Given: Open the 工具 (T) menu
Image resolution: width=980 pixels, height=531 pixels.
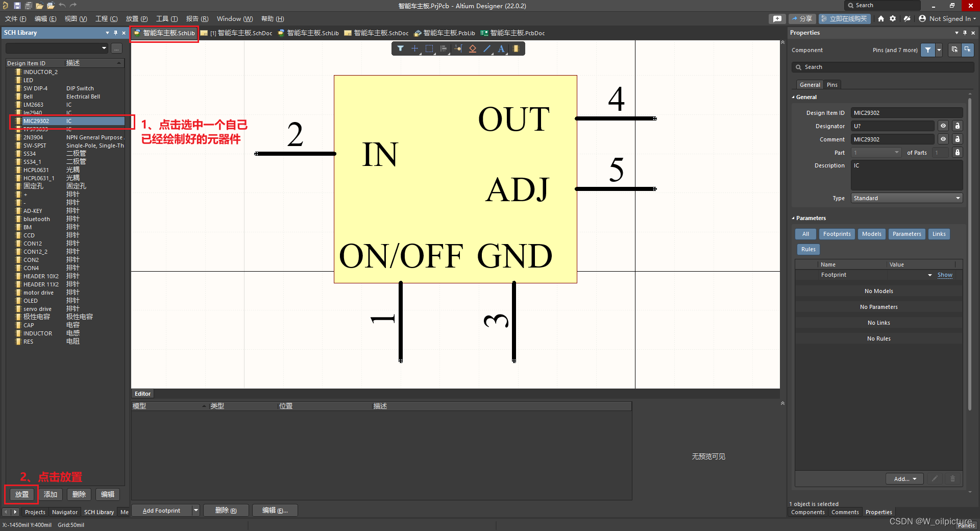Looking at the screenshot, I should [167, 19].
